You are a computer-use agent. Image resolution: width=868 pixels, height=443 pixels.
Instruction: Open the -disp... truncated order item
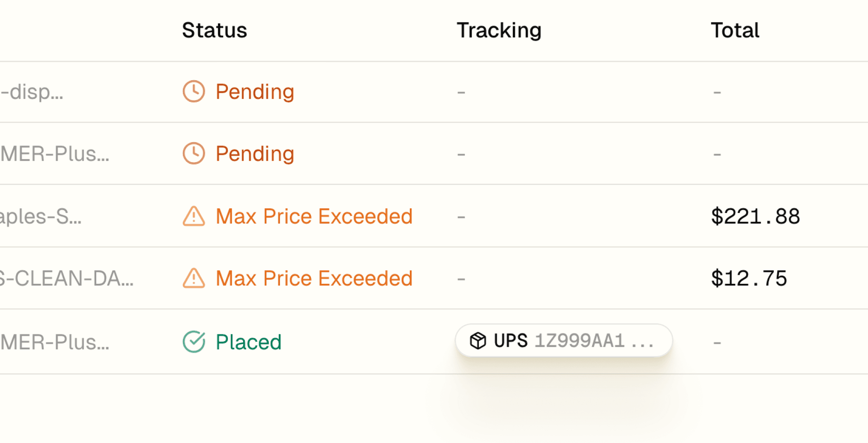32,92
